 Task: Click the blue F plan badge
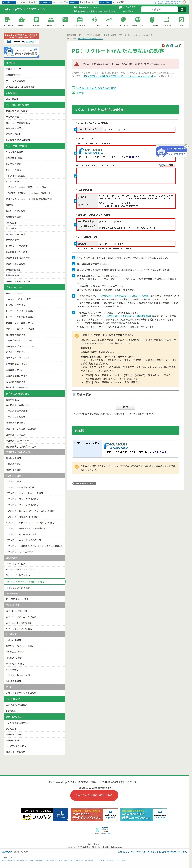pyautogui.click(x=172, y=46)
